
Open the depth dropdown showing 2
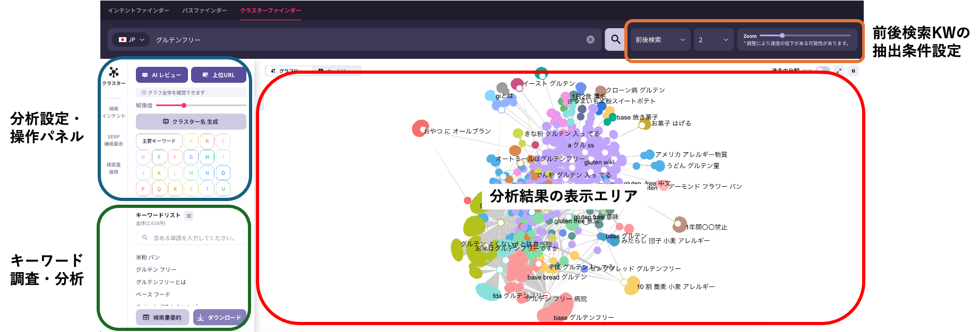[713, 40]
